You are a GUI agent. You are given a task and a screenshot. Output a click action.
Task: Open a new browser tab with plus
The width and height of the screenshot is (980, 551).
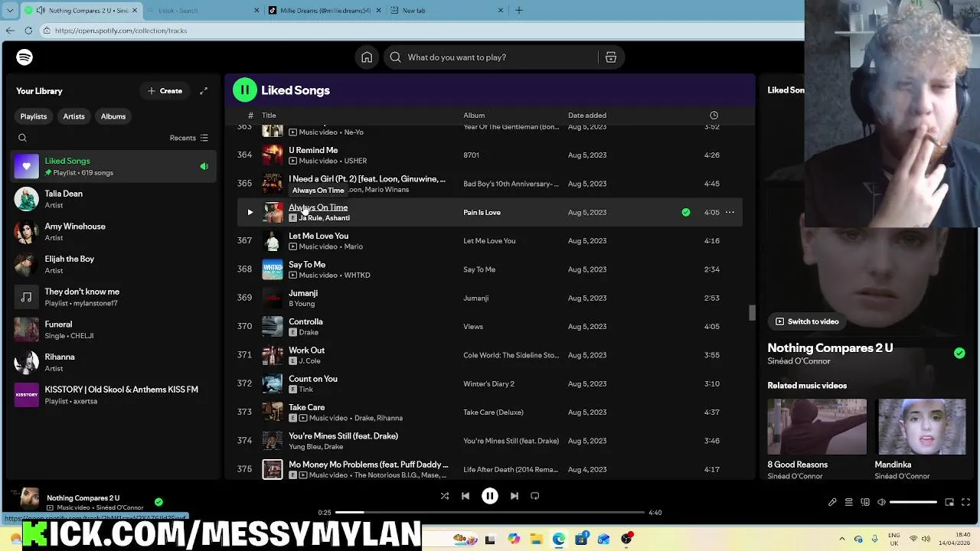[519, 11]
